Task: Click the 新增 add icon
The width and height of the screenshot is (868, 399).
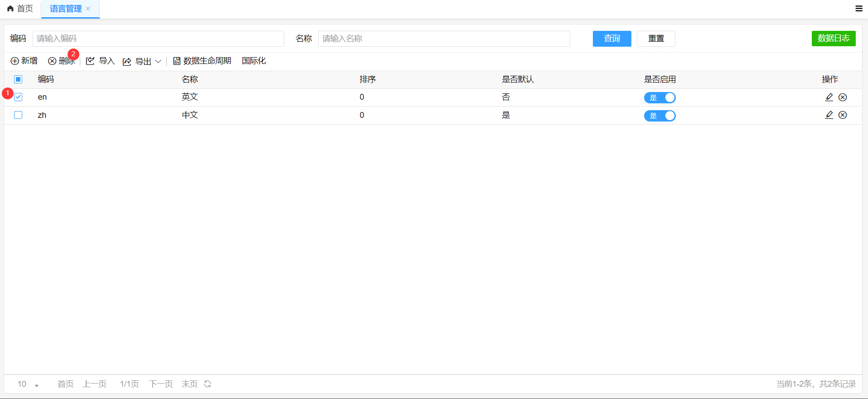Action: [x=15, y=61]
